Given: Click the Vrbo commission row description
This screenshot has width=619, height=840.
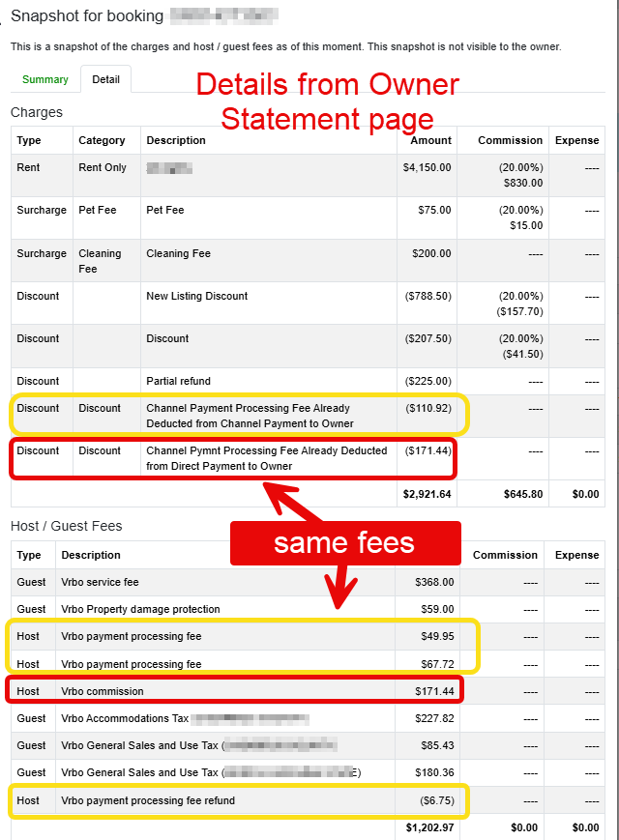Looking at the screenshot, I should click(x=103, y=691).
